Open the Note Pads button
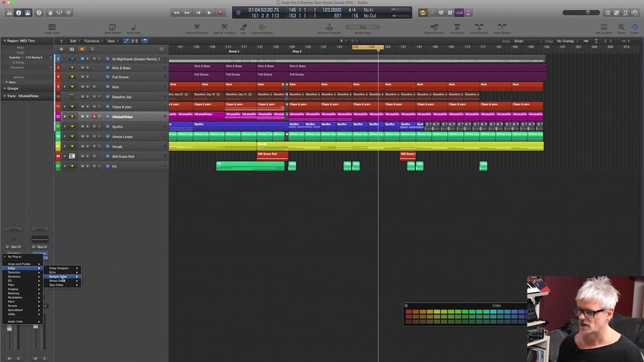The image size is (644, 362). 616,13
